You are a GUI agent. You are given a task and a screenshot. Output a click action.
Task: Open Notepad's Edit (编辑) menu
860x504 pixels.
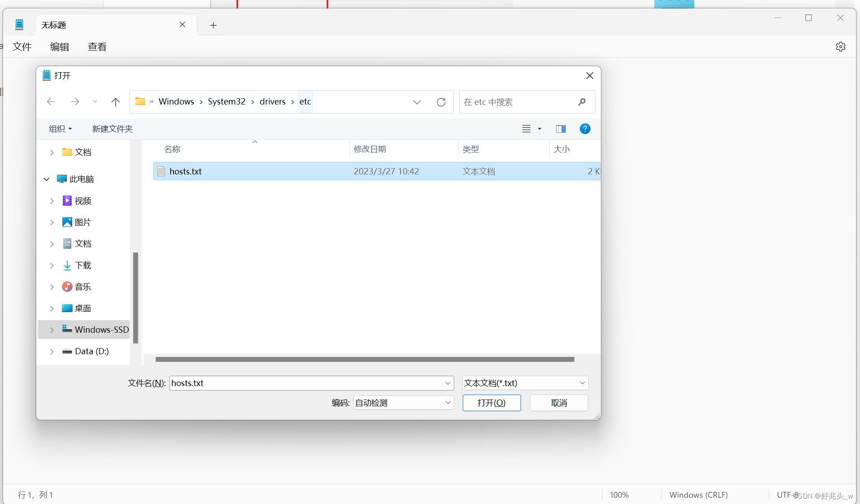tap(60, 47)
